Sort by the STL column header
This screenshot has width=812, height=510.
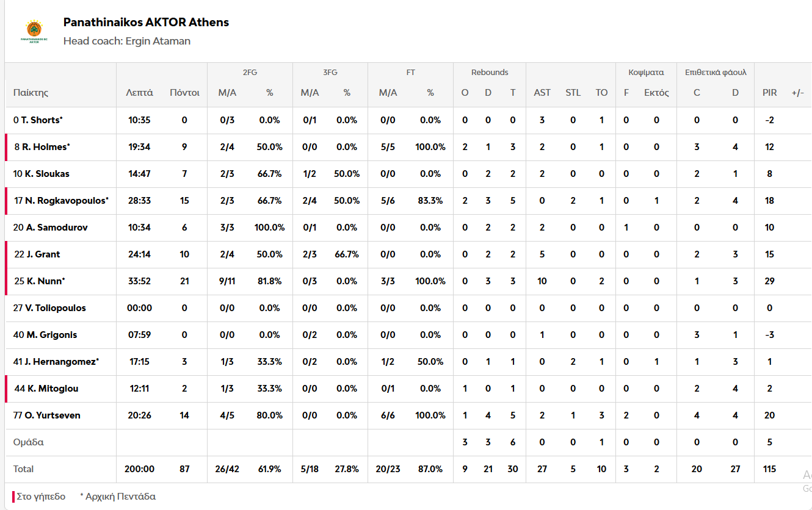click(x=573, y=93)
